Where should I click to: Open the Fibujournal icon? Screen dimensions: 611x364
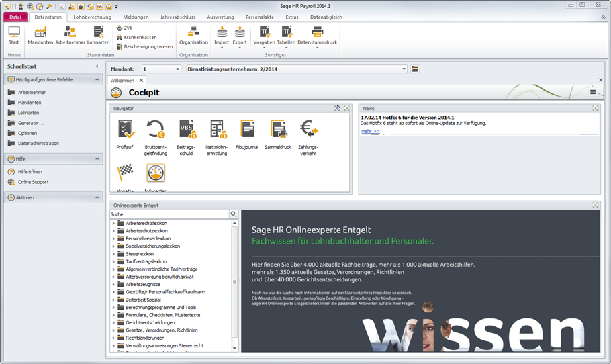[x=247, y=130]
